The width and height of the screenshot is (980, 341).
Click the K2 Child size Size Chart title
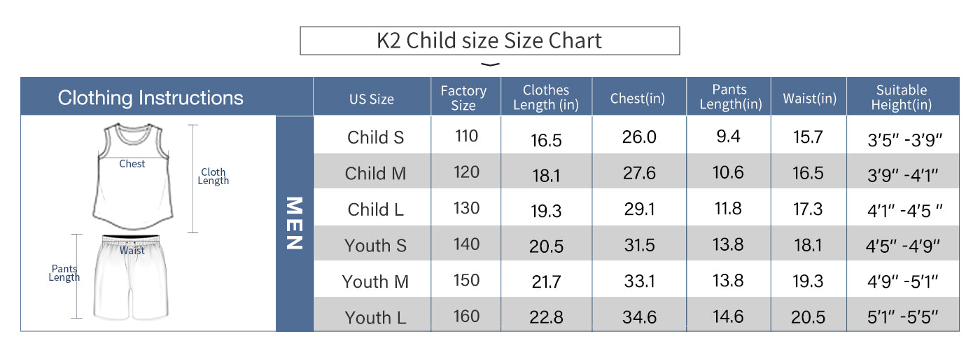(x=489, y=41)
